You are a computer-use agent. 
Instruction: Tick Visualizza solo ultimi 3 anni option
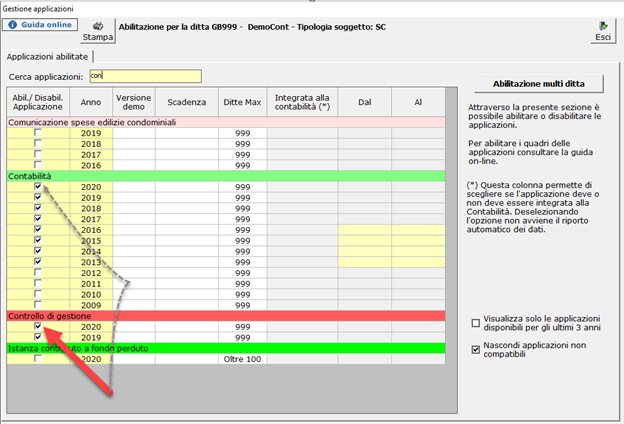pyautogui.click(x=476, y=323)
